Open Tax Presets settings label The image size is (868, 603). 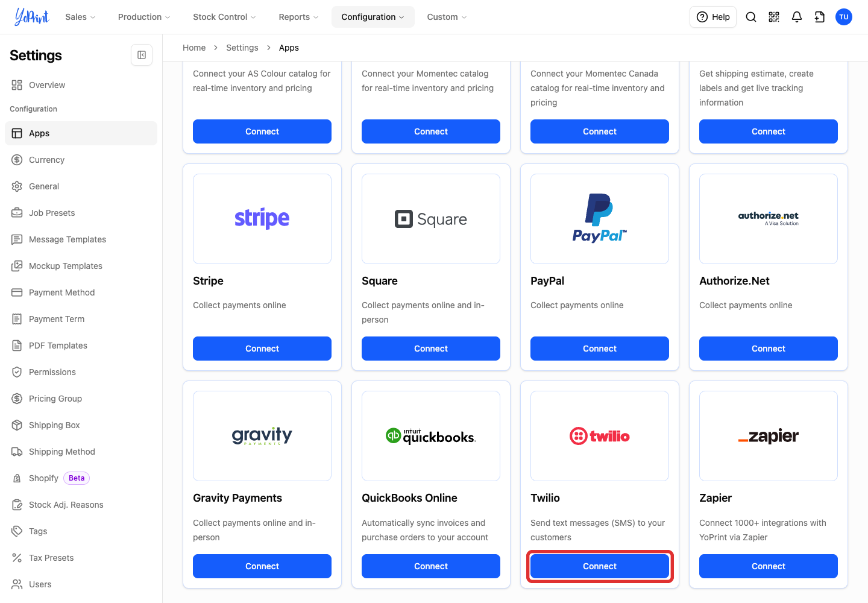point(51,558)
